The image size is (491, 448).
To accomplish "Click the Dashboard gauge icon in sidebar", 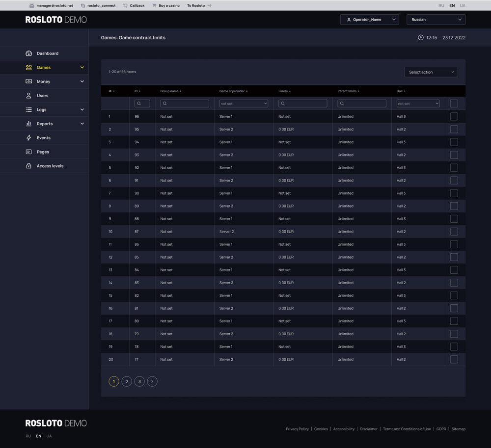I will 28,53.
